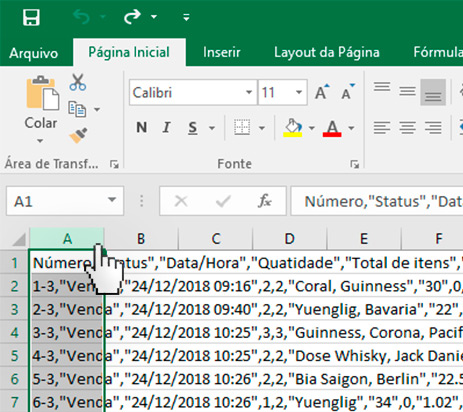Image resolution: width=463 pixels, height=412 pixels.
Task: Open Customize Quick Access Toolbar menu
Action: 186,17
